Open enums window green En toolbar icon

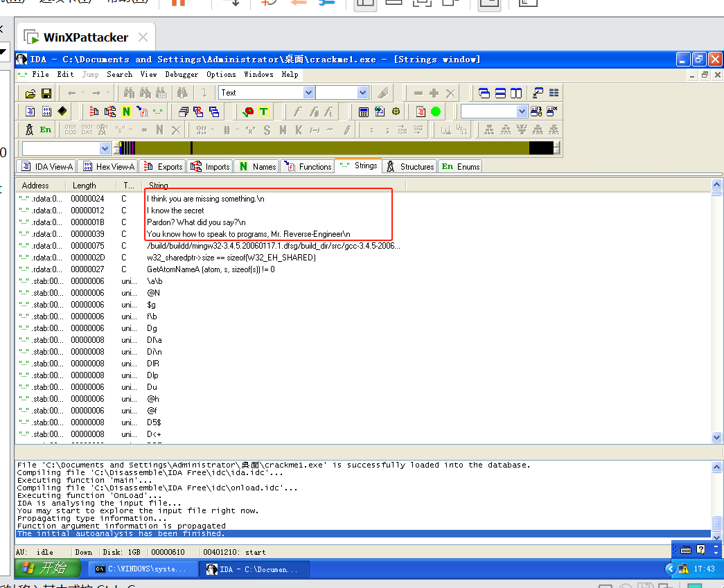pos(45,130)
